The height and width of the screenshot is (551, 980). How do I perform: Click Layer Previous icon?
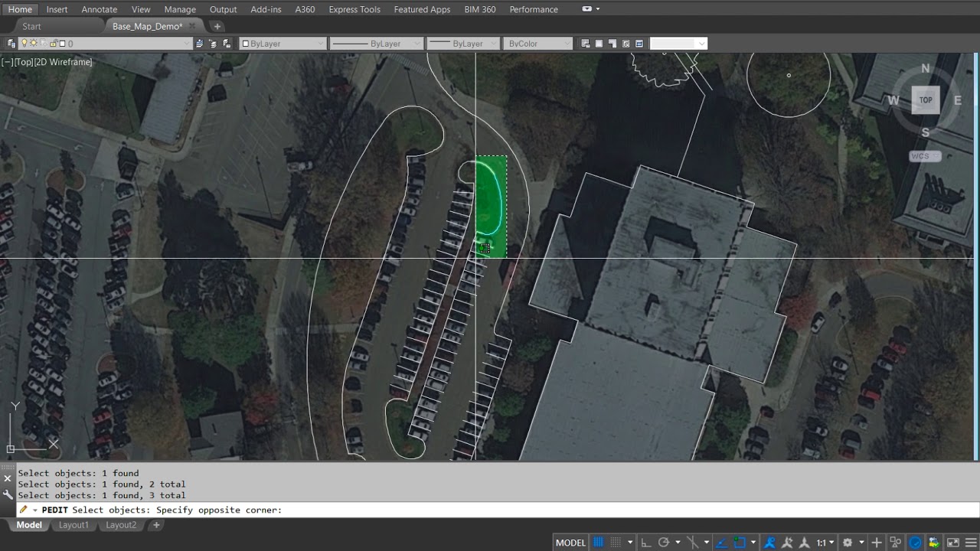point(213,44)
